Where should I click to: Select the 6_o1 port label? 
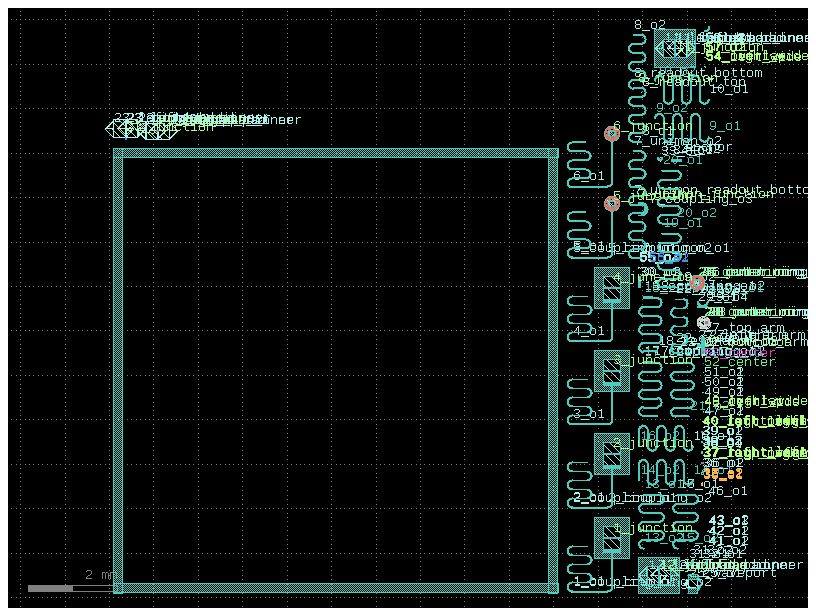(x=589, y=176)
